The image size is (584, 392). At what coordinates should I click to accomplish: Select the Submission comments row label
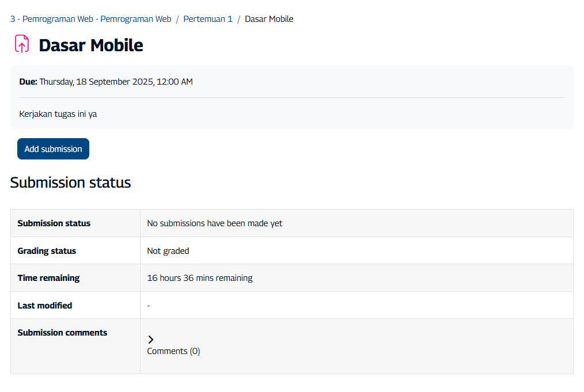pos(62,333)
